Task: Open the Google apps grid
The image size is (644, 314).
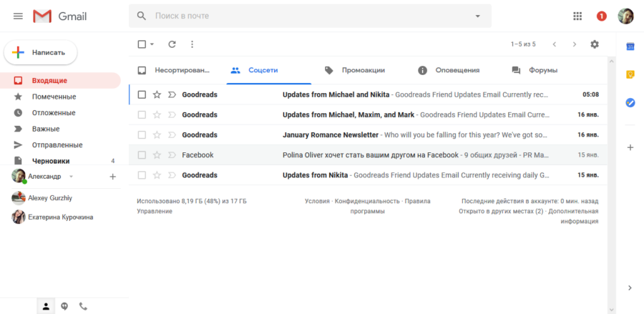Action: [x=577, y=16]
